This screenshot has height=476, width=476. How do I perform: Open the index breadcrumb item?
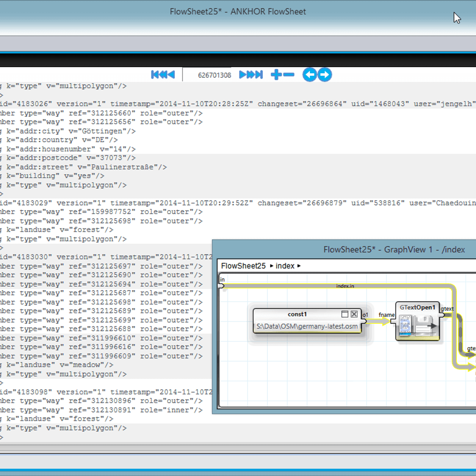click(x=285, y=266)
